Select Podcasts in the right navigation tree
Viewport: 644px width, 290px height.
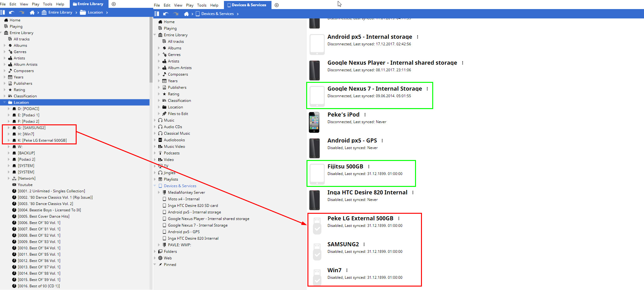(171, 153)
